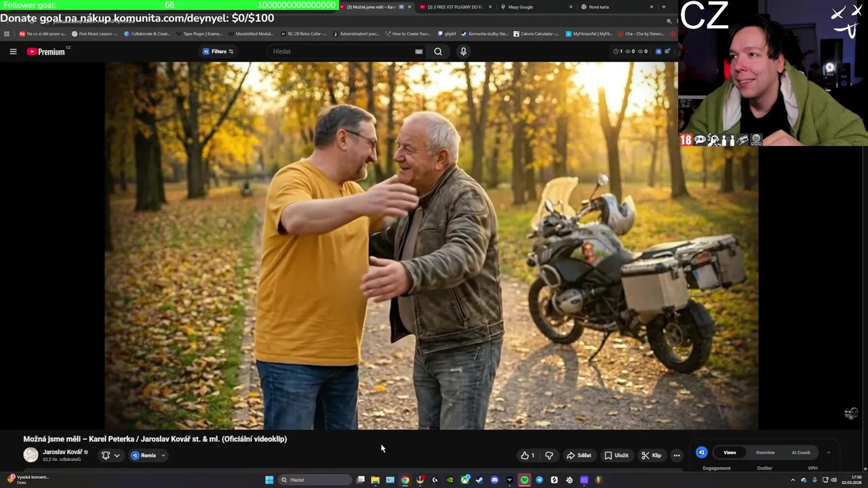This screenshot has width=868, height=488.
Task: Like the video with thumbs up
Action: pos(528,455)
